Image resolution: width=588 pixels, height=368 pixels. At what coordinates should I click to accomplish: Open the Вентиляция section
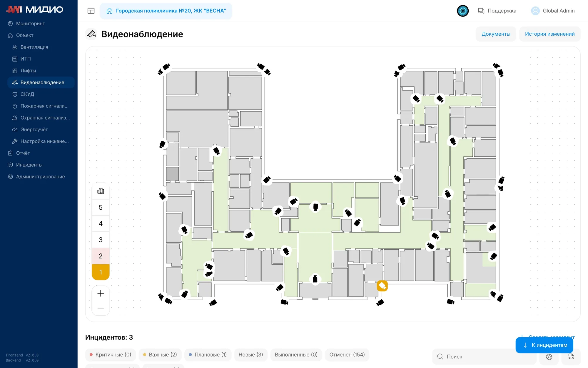click(34, 47)
